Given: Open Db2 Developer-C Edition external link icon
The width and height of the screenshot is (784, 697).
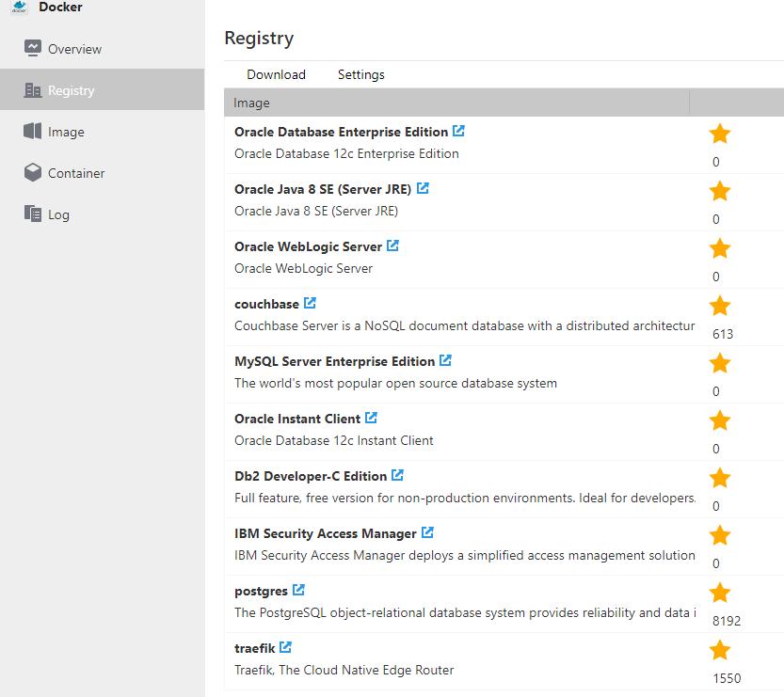Looking at the screenshot, I should [x=397, y=475].
